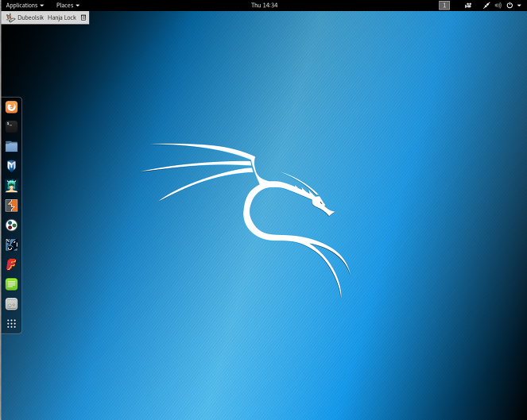This screenshot has height=420, width=527.
Task: Click the power icon in top bar
Action: click(x=510, y=6)
